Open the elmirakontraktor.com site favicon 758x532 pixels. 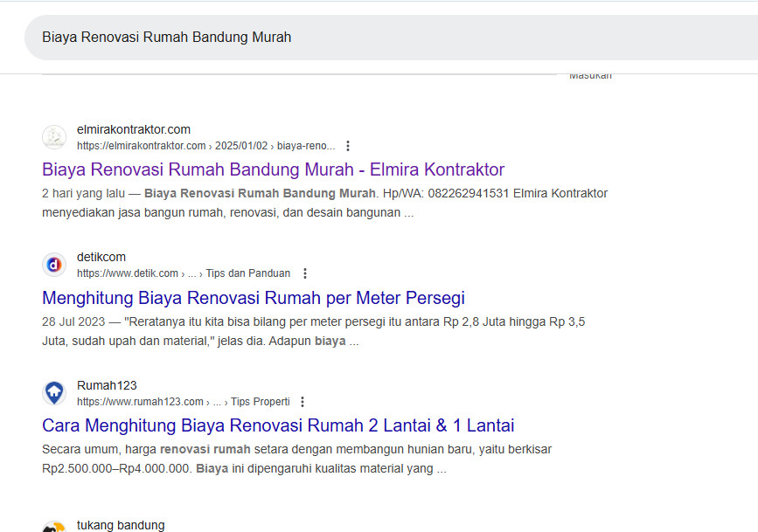tap(54, 137)
